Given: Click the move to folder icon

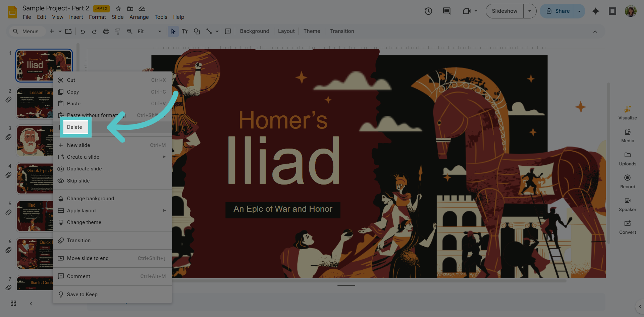Looking at the screenshot, I should tap(130, 9).
